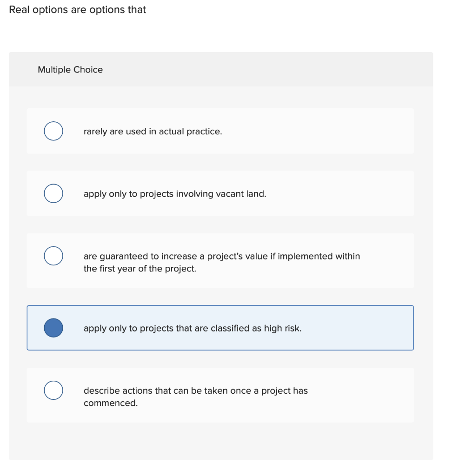The width and height of the screenshot is (452, 476).
Task: Click the question text 'Real options are options that'
Action: click(77, 9)
